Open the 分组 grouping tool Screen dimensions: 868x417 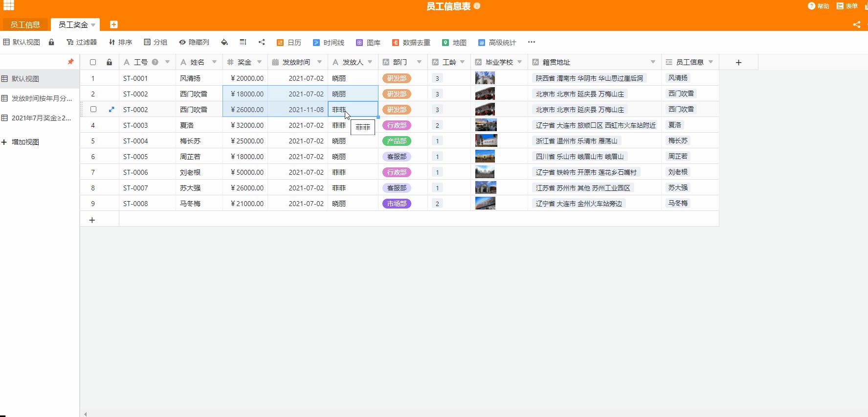[156, 42]
